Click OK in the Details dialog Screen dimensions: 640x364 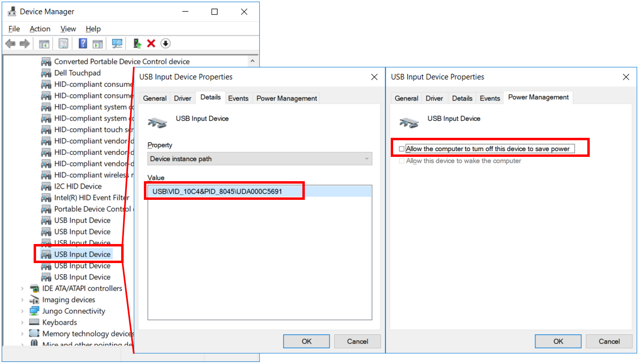coord(306,341)
